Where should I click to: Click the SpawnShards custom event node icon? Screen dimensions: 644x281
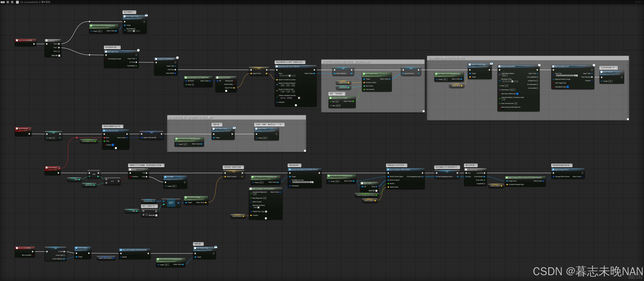point(17,129)
